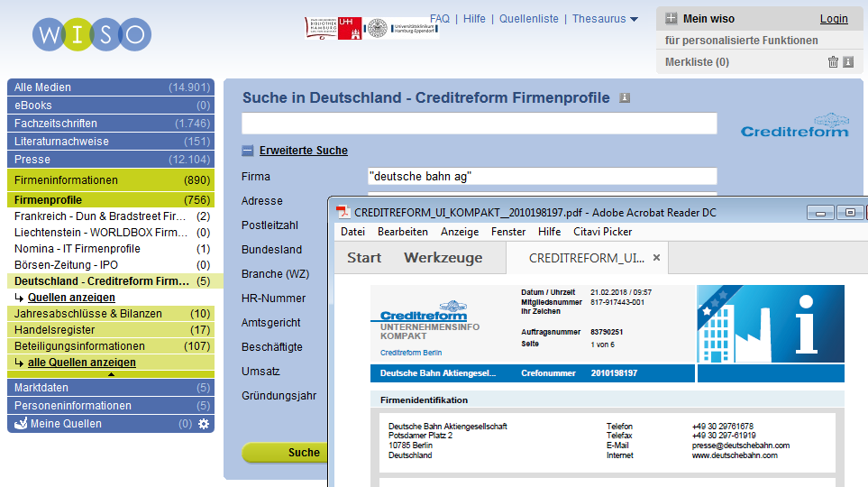
Task: Click presse@deutschebahn.com in PDF
Action: tap(741, 446)
